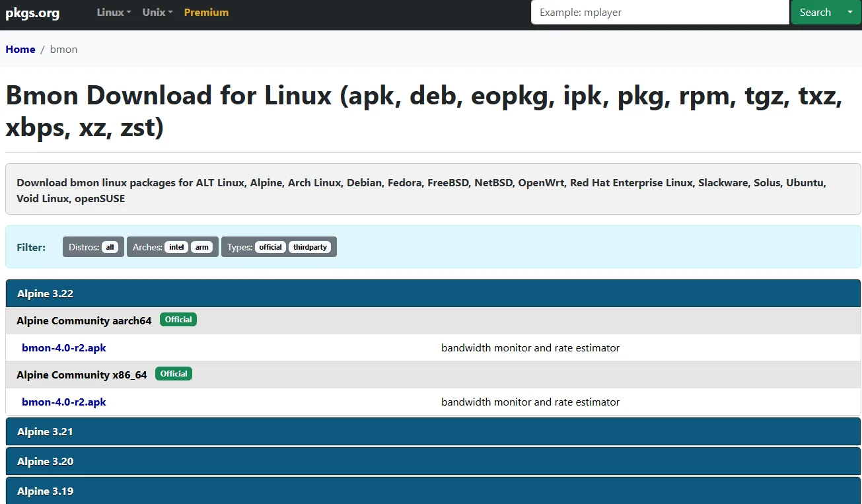This screenshot has width=862, height=504.
Task: Select the 'Alpine Community aarch64' row text
Action: (x=84, y=321)
